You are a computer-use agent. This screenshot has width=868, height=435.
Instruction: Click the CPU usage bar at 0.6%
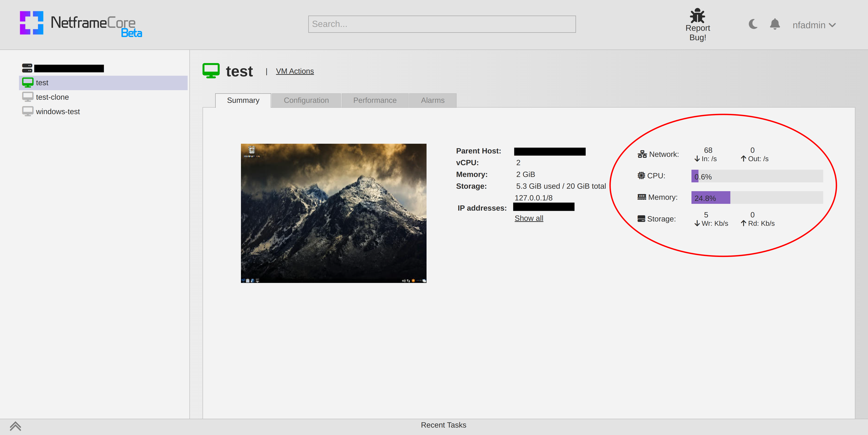(757, 176)
